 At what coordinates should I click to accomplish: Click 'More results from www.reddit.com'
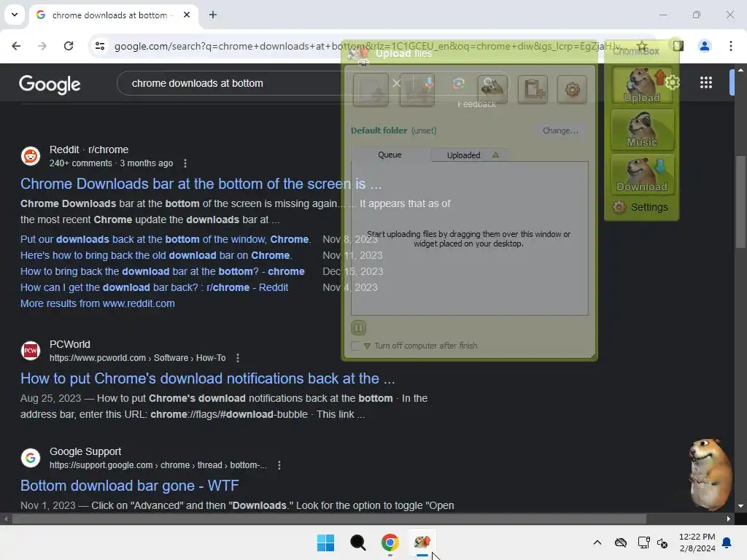click(97, 304)
